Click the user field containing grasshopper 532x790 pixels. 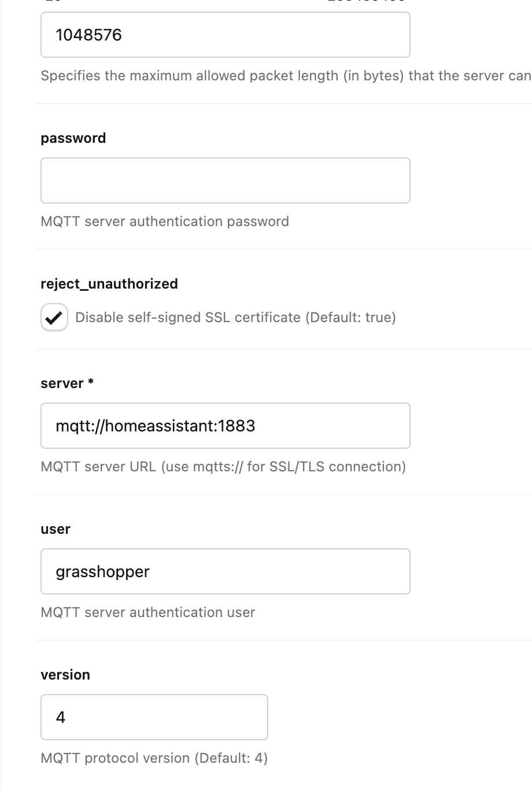coord(225,571)
